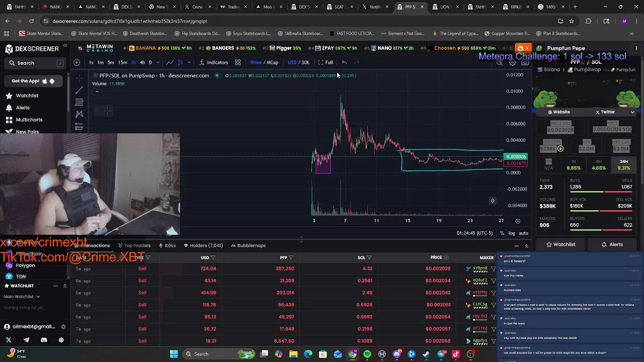Expand the timeframe dropdown arrow
The image size is (644, 362).
(157, 62)
